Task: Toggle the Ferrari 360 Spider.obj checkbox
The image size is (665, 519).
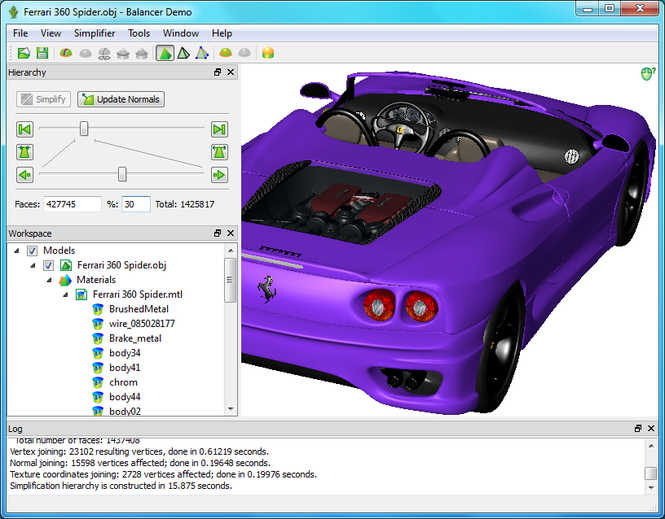Action: pos(48,265)
